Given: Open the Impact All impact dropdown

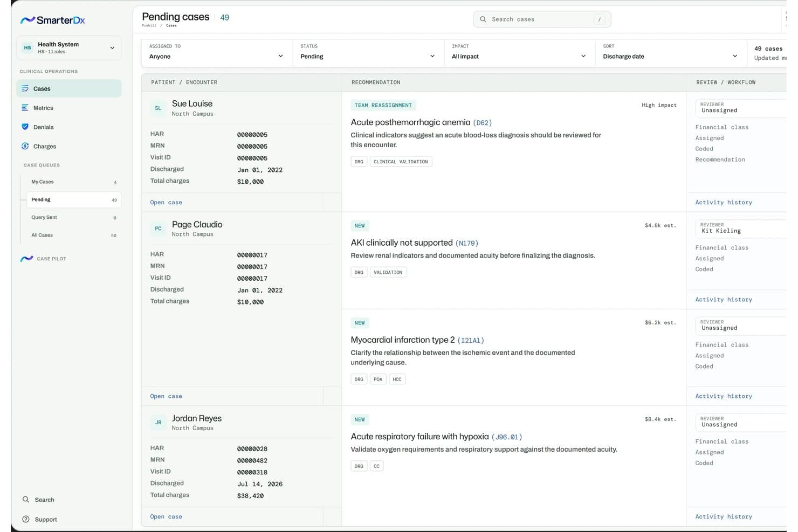Looking at the screenshot, I should coord(519,53).
